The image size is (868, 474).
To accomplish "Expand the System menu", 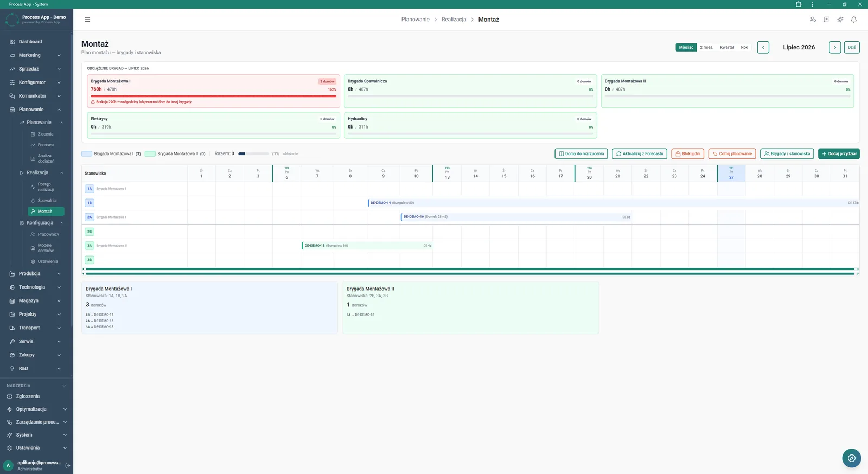I will 36,435.
